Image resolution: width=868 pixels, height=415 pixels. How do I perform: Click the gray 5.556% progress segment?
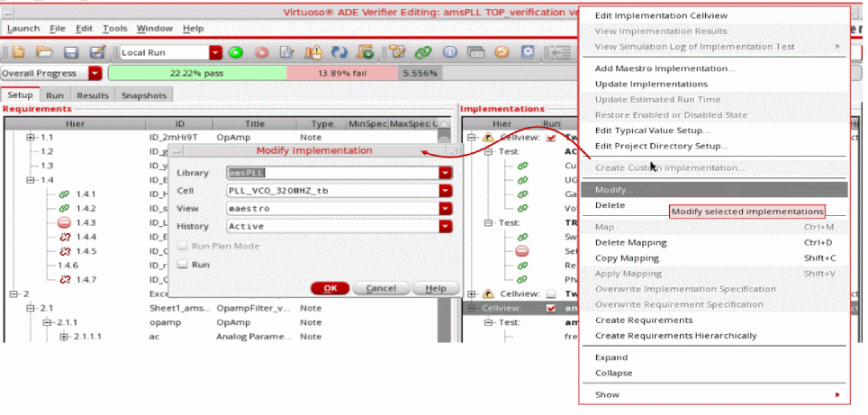tap(420, 73)
